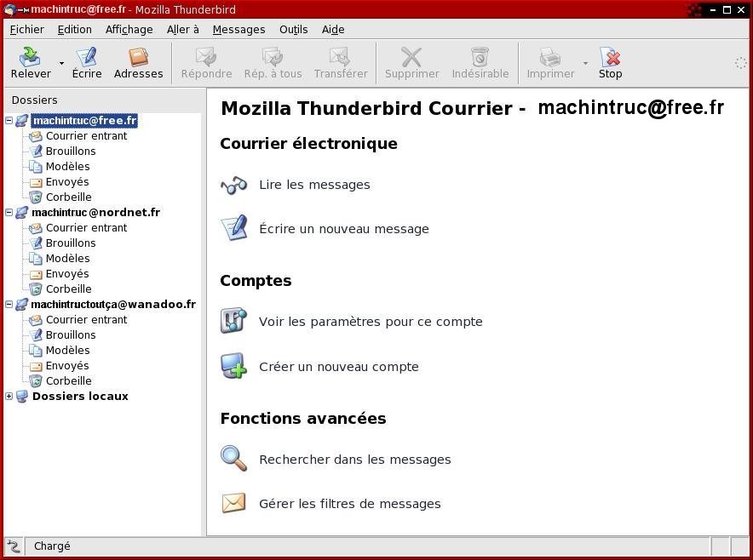This screenshot has width=753, height=560.
Task: Click the online/offline status bar icon
Action: [14, 546]
